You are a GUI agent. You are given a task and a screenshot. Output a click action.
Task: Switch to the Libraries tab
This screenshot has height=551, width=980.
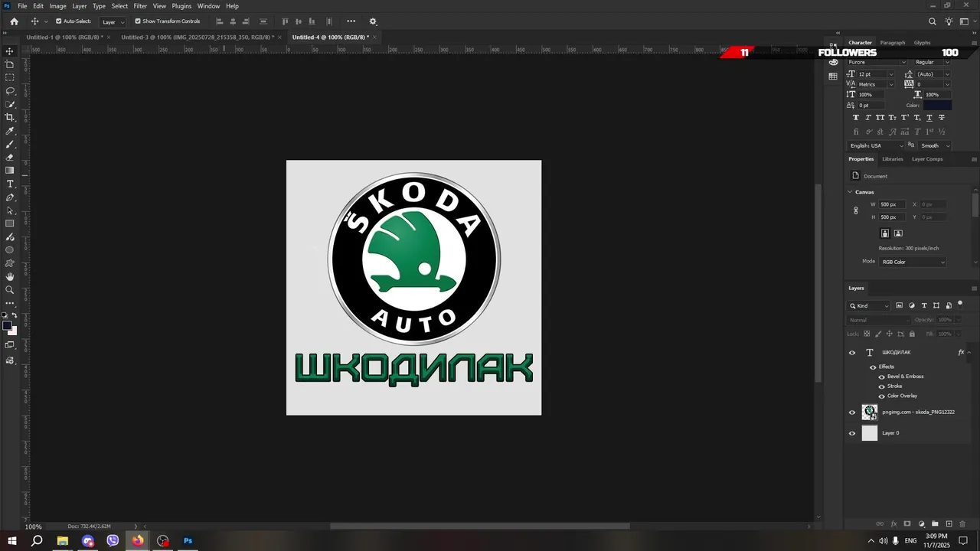point(892,159)
